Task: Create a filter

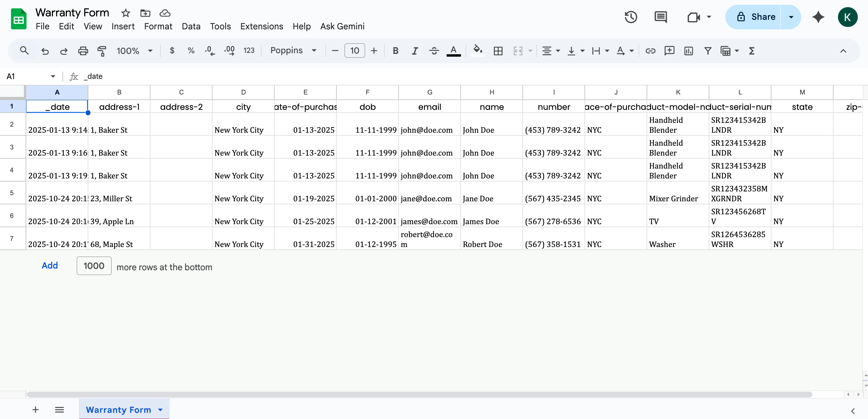Action: tap(708, 50)
